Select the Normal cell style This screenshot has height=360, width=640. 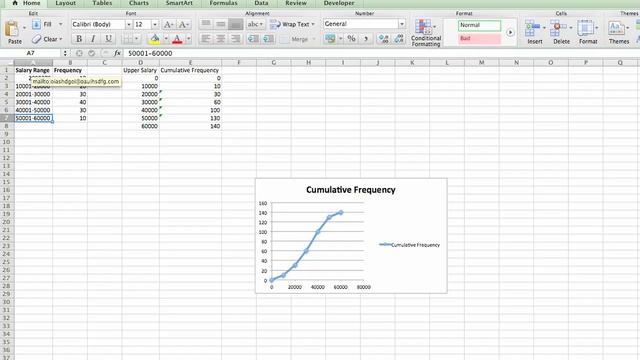[x=479, y=25]
